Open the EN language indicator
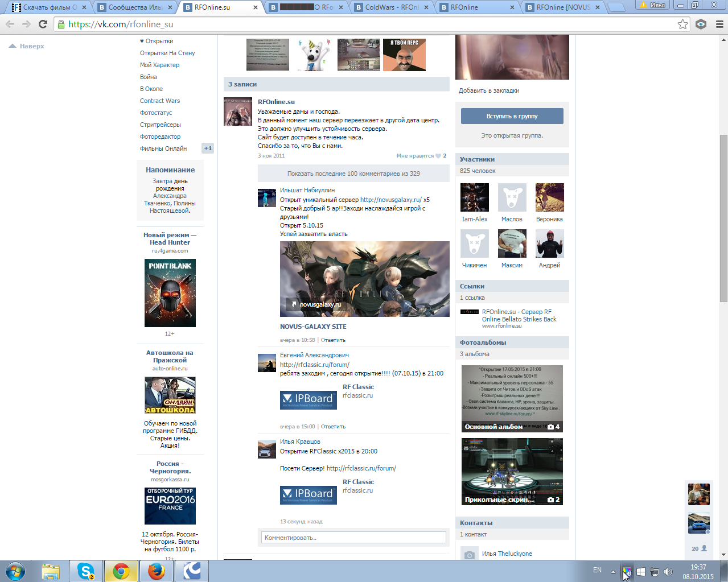The height and width of the screenshot is (582, 728). [597, 570]
